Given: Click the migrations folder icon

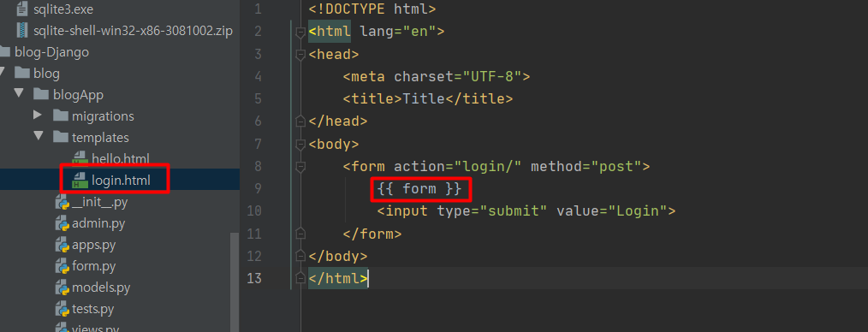Looking at the screenshot, I should 61,116.
